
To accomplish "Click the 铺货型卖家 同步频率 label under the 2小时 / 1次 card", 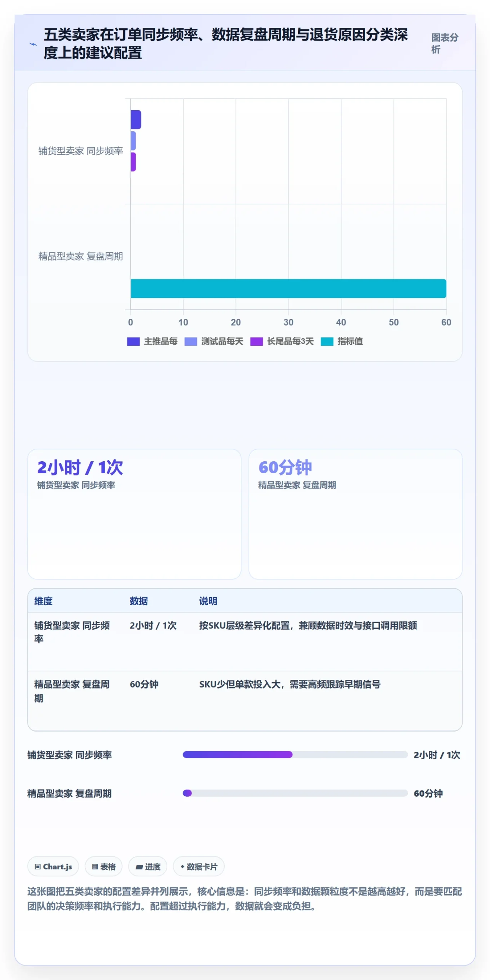I will (76, 485).
